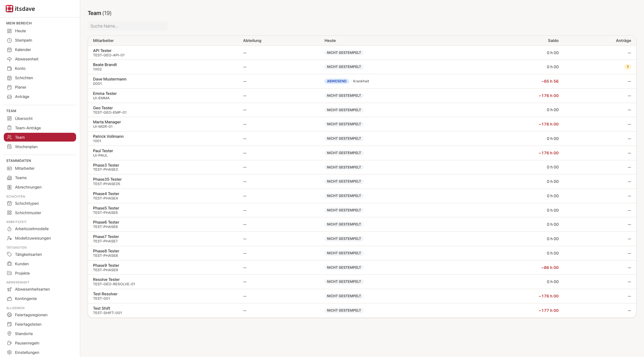Click the Abwesenheit umbrella icon
The image size is (644, 357).
[x=9, y=59]
